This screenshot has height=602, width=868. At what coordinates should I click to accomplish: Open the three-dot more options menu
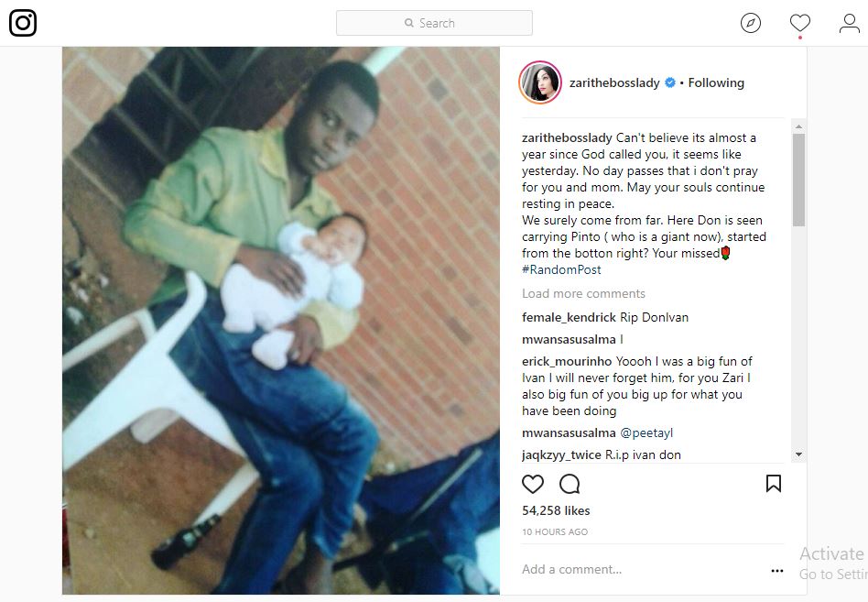click(777, 571)
